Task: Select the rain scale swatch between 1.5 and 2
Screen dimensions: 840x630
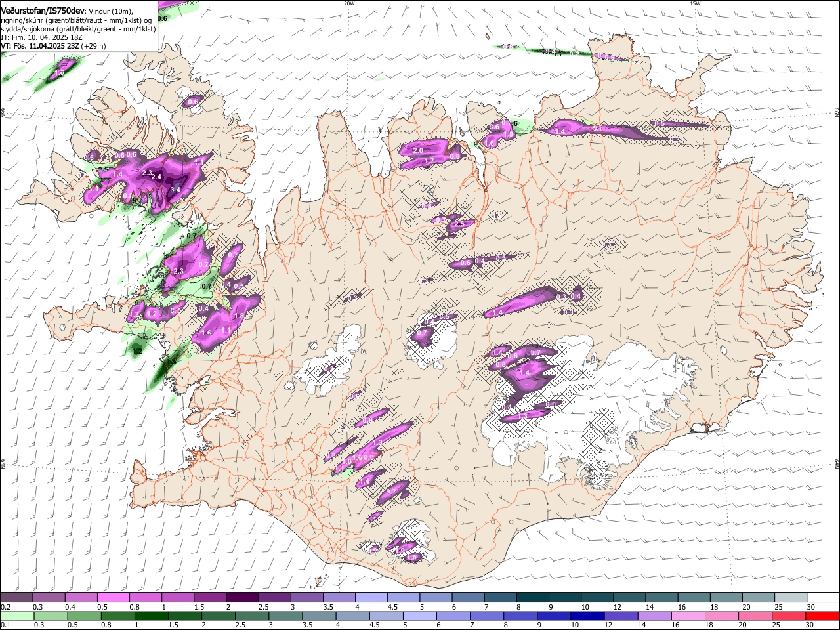Action: tap(184, 616)
